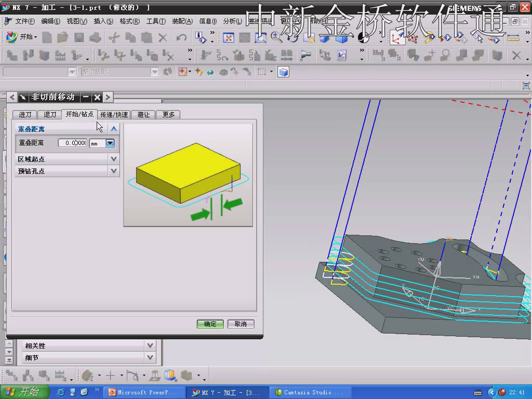Click the Generate Tool Path icon
Image resolution: width=532 pixels, height=399 pixels.
tap(206, 55)
